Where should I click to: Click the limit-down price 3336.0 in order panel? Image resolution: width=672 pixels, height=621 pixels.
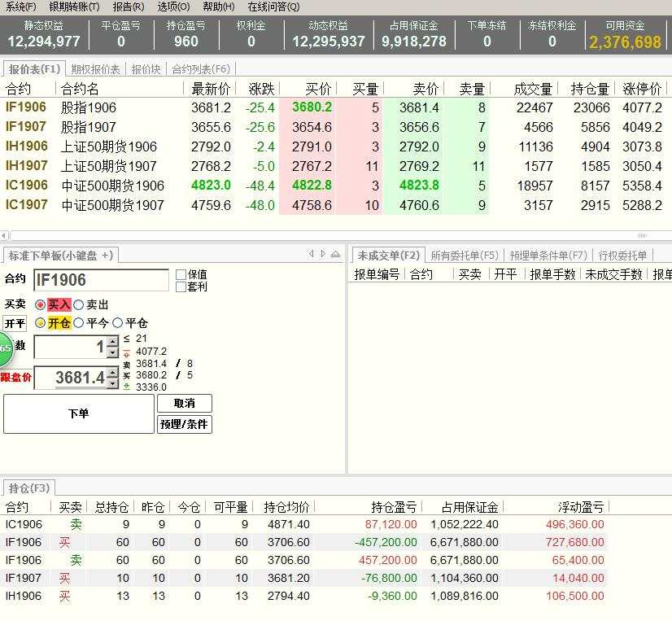tap(151, 387)
